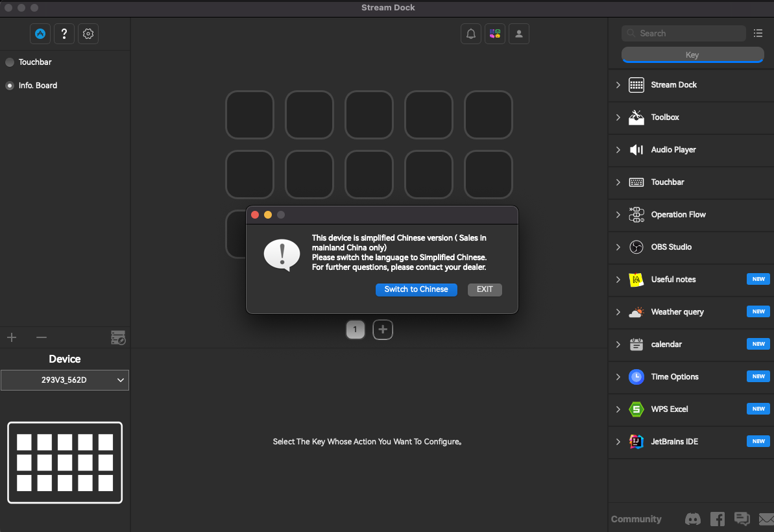Select the top-right key slot in grid
Viewport: 774px width, 532px height.
(x=489, y=114)
